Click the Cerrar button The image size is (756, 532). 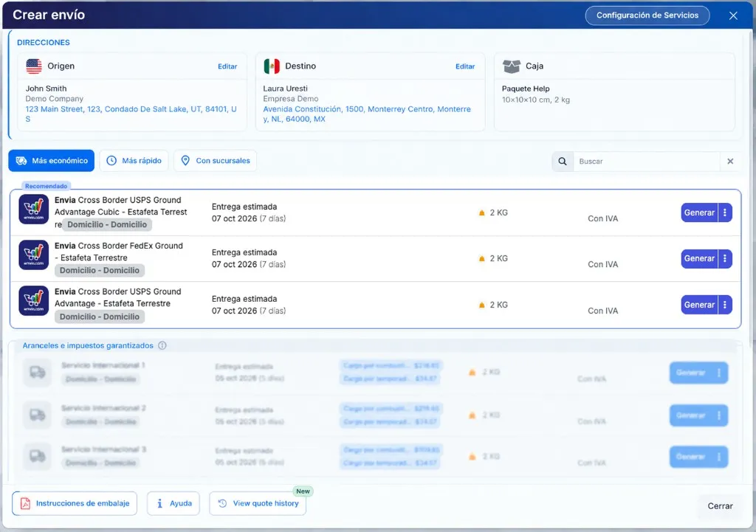click(720, 506)
